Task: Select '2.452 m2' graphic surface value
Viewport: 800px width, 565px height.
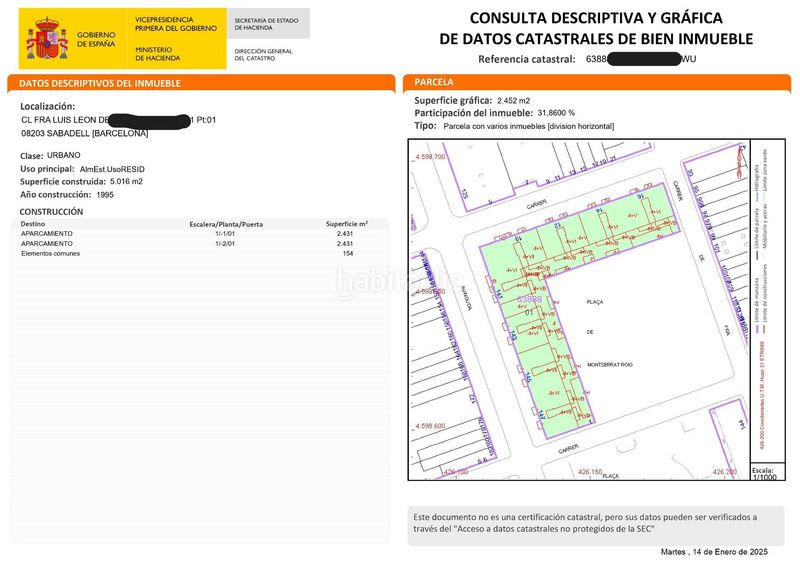Action: pyautogui.click(x=514, y=101)
